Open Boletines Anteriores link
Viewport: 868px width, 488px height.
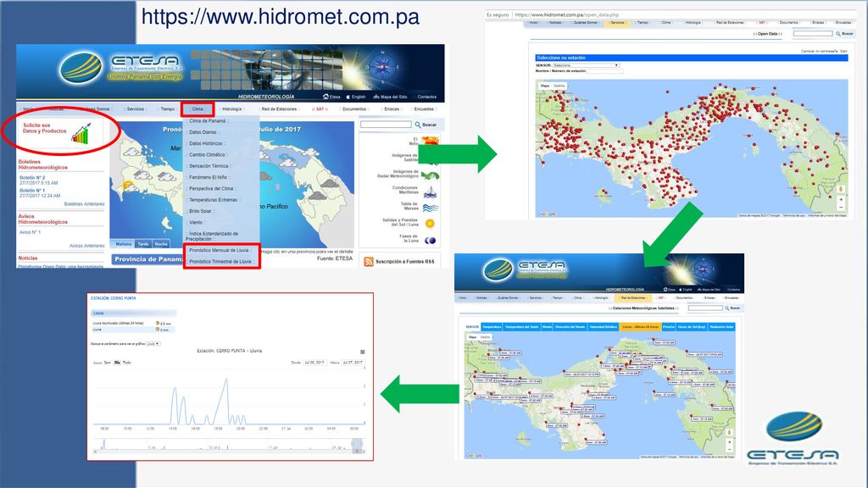coord(84,203)
